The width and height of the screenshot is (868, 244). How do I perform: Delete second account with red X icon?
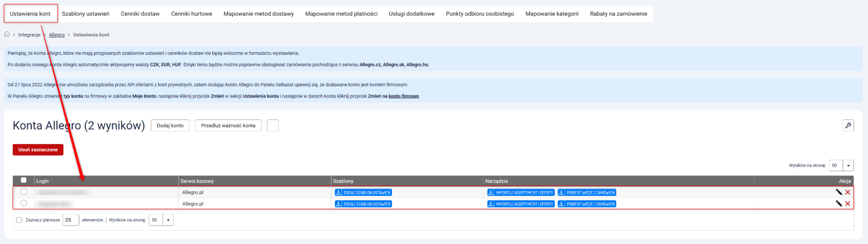point(848,204)
